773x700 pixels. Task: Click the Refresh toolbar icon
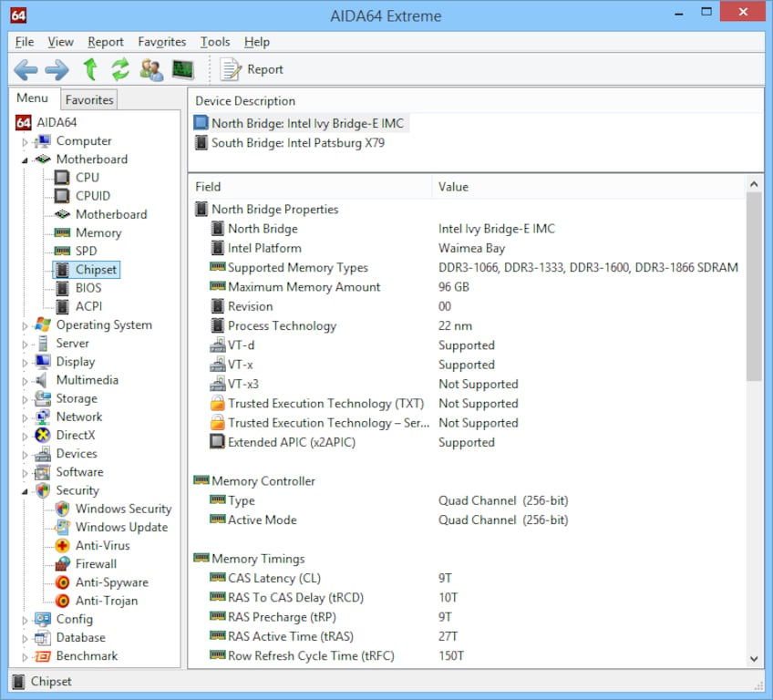coord(120,69)
